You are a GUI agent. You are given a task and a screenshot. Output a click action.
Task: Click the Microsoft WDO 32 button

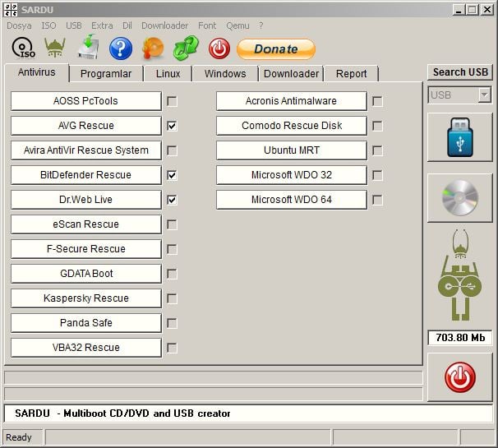tap(292, 175)
